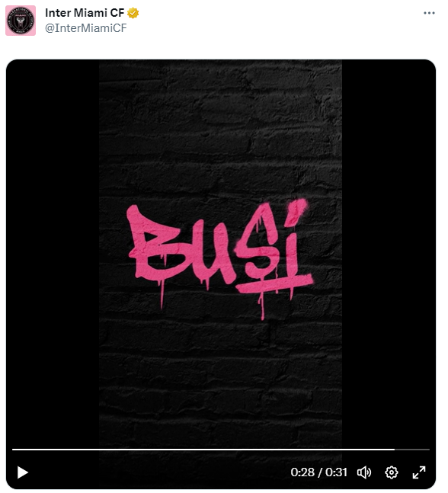Enter fullscreen with the expand arrows icon
The image size is (448, 493).
click(419, 472)
